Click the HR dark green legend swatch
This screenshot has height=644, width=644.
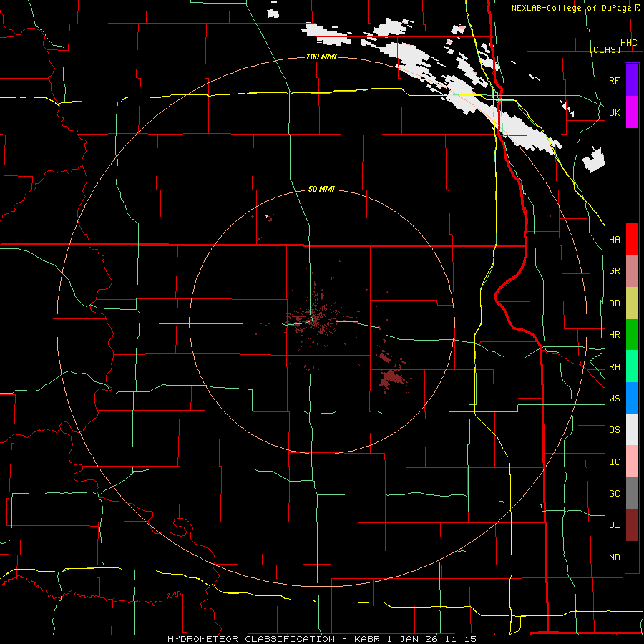632,335
